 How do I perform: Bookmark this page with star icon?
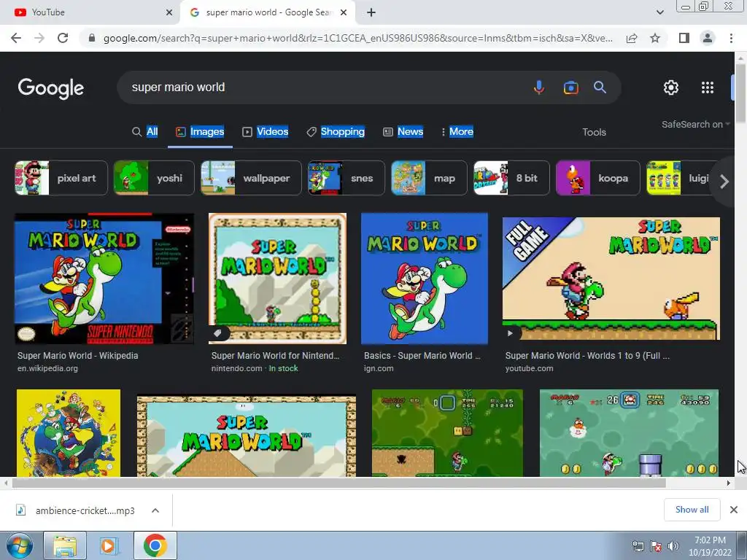tap(655, 38)
